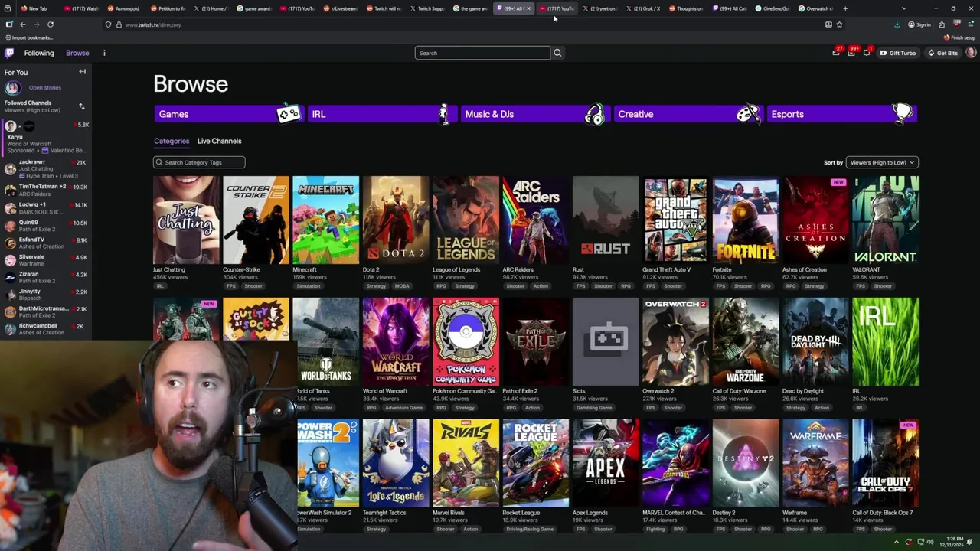This screenshot has width=980, height=551.
Task: Click the MOBA tag under Dota 2
Action: [x=401, y=286]
